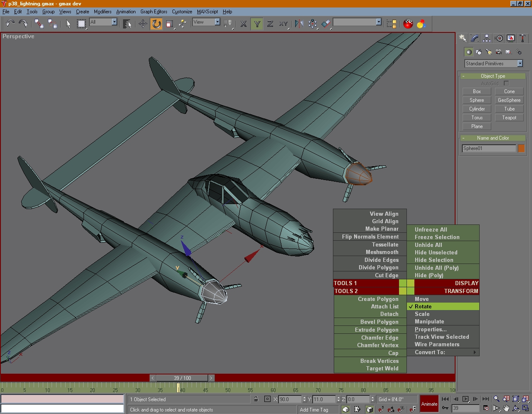Open the Modifiers menu
Image resolution: width=532 pixels, height=414 pixels.
102,12
